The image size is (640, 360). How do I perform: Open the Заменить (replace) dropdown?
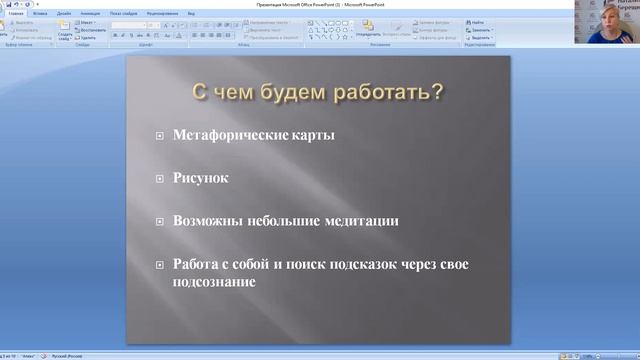click(x=480, y=30)
